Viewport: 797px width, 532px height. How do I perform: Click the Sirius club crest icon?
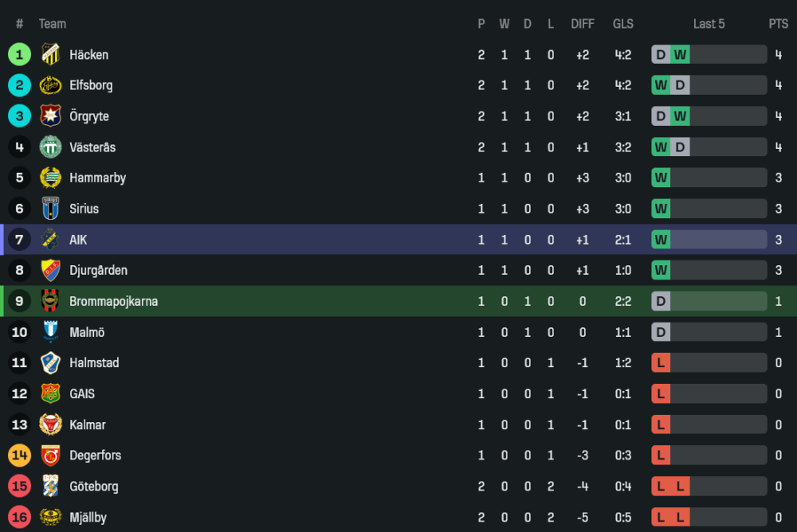[x=50, y=209]
